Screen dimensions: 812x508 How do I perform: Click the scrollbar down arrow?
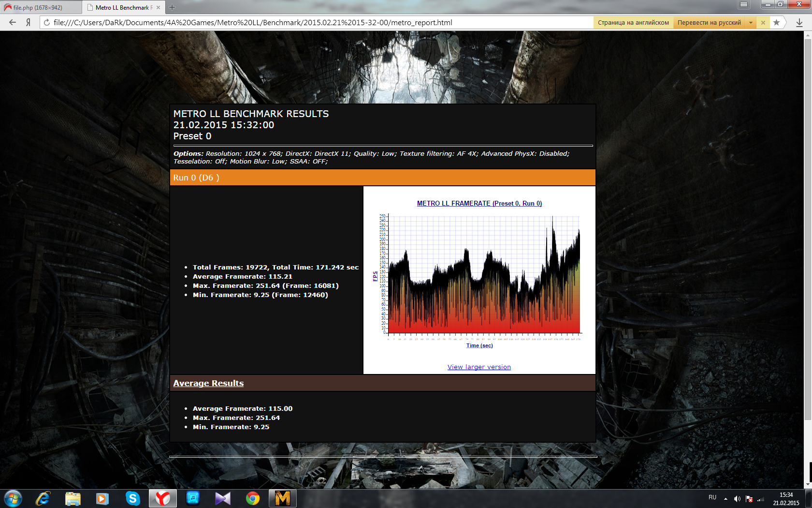pyautogui.click(x=808, y=485)
